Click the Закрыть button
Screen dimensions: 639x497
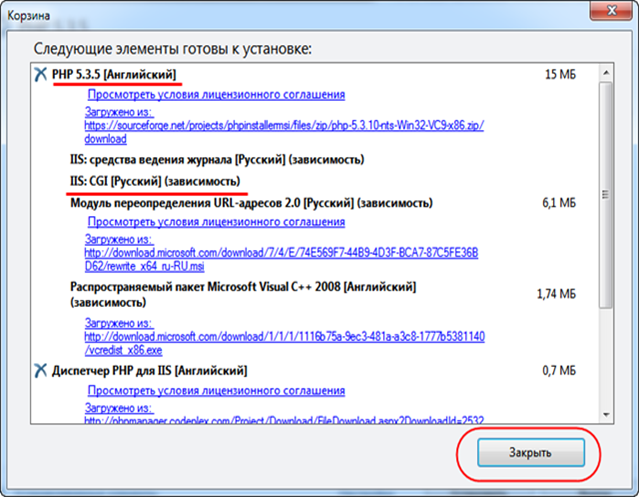(531, 453)
